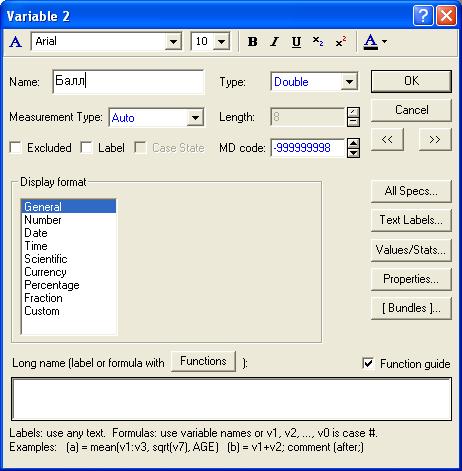Open All Specs dialog
This screenshot has height=471, width=462.
click(411, 191)
